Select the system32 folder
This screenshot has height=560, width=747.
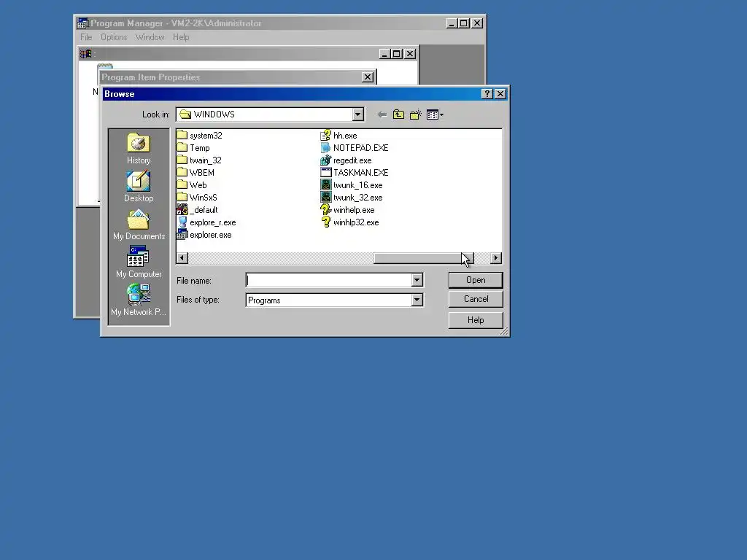[200, 136]
